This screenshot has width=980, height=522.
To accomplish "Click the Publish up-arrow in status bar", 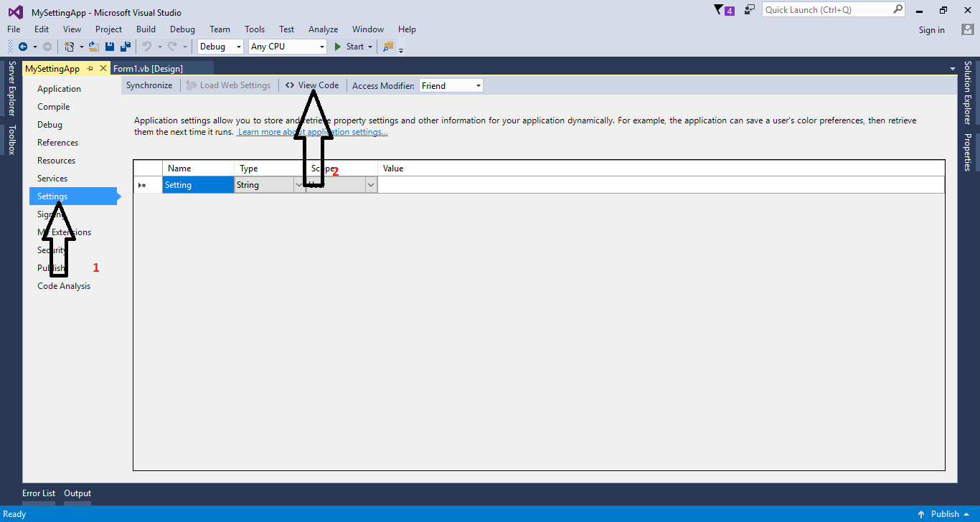I will [921, 514].
